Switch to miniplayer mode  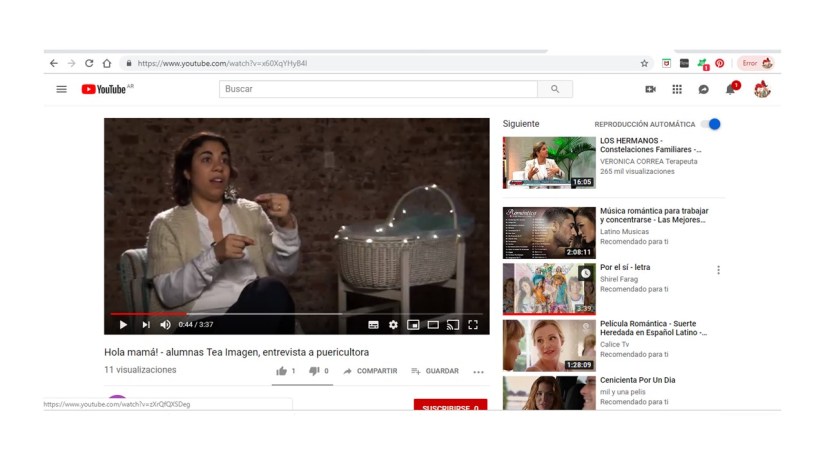tap(413, 325)
